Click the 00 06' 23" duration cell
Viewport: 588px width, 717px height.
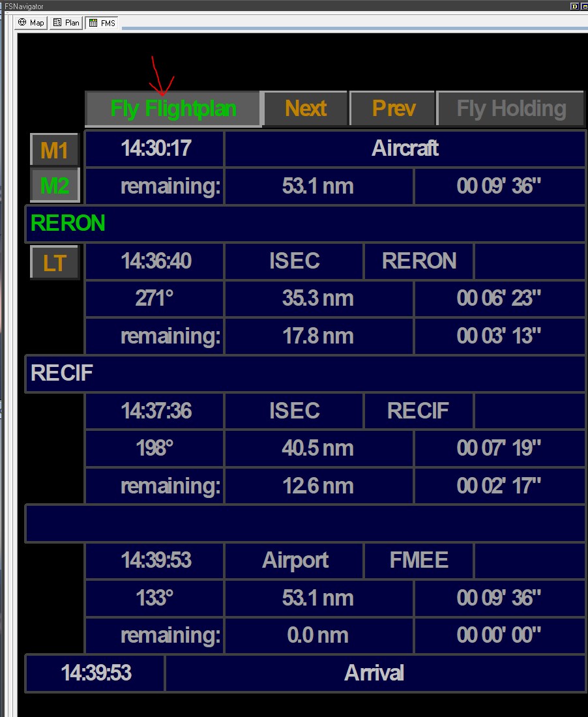(499, 299)
